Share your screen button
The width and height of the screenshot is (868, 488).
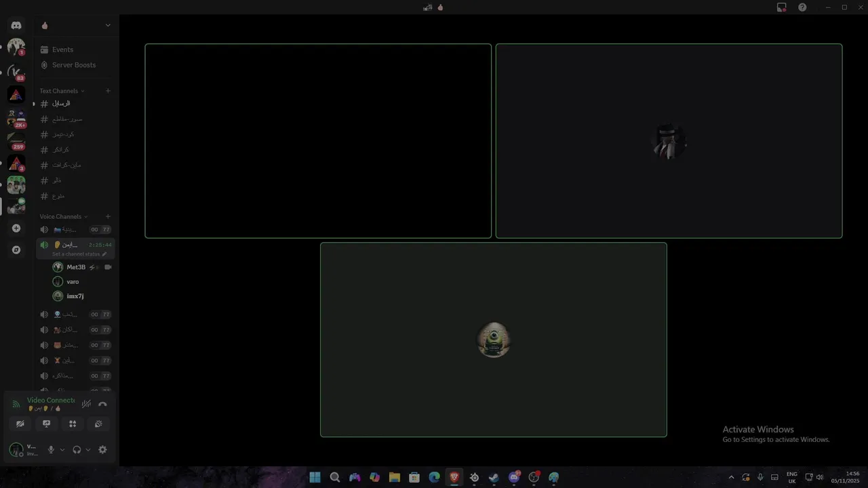pyautogui.click(x=46, y=424)
